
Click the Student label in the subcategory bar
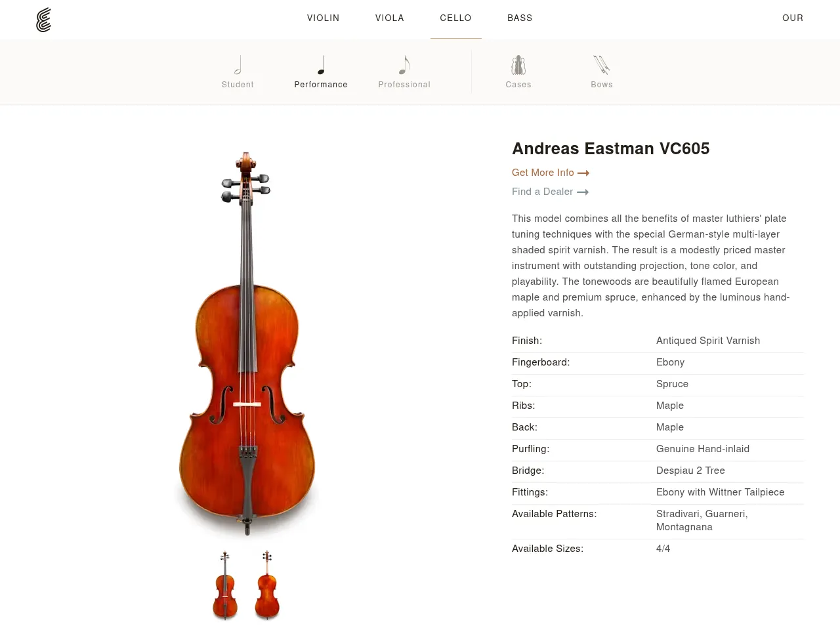pyautogui.click(x=238, y=85)
